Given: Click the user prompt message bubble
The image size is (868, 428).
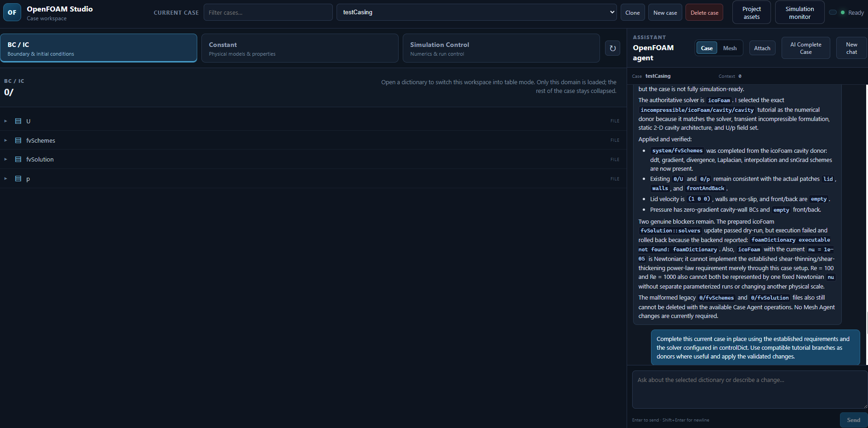Looking at the screenshot, I should click(755, 347).
